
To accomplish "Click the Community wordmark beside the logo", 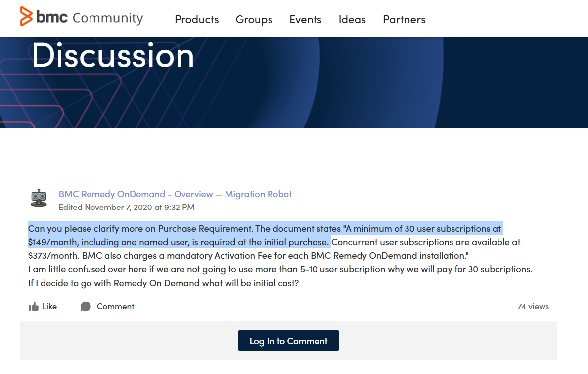I will coord(107,18).
